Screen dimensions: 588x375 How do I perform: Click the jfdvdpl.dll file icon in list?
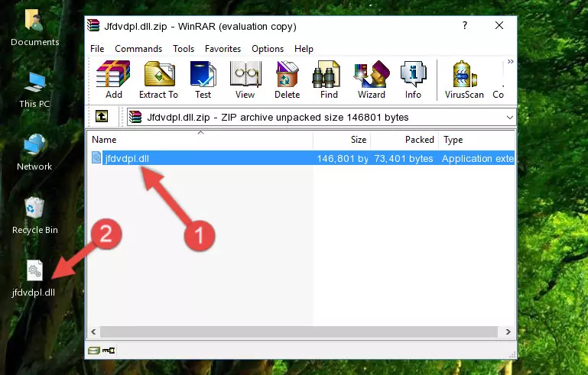coord(96,158)
